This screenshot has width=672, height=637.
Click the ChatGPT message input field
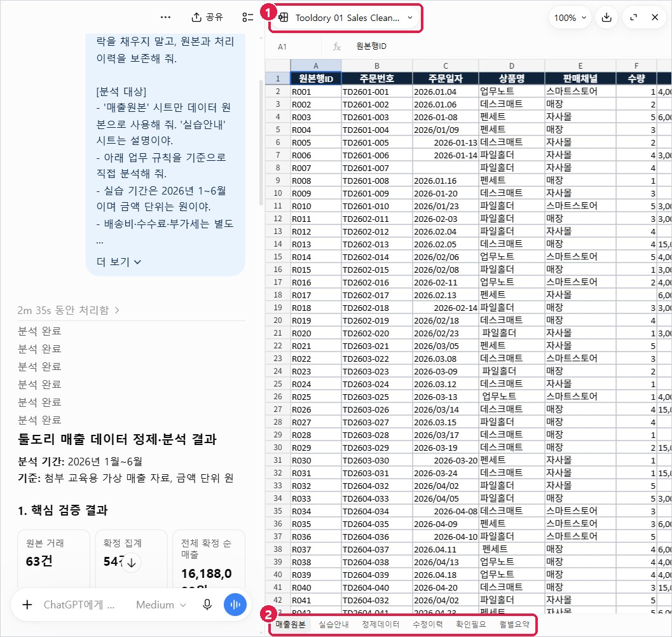(x=79, y=605)
